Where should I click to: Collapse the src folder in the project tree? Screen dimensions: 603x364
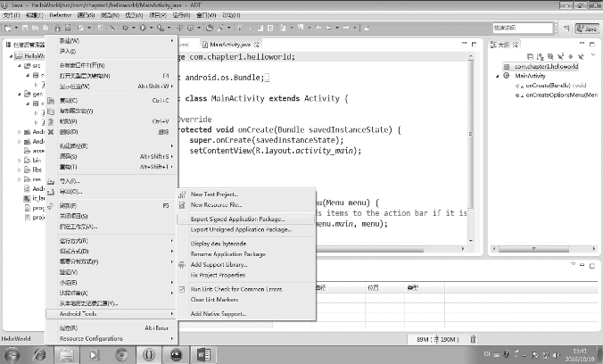pyautogui.click(x=20, y=66)
